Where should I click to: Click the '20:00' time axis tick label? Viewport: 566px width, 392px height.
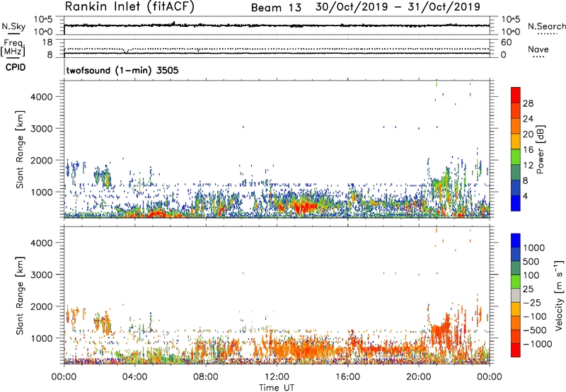(419, 377)
